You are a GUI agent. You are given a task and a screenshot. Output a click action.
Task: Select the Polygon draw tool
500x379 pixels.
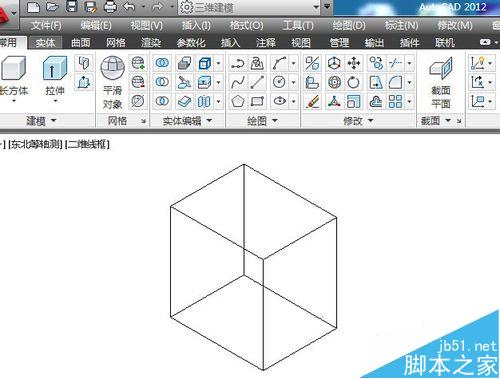pos(237,101)
